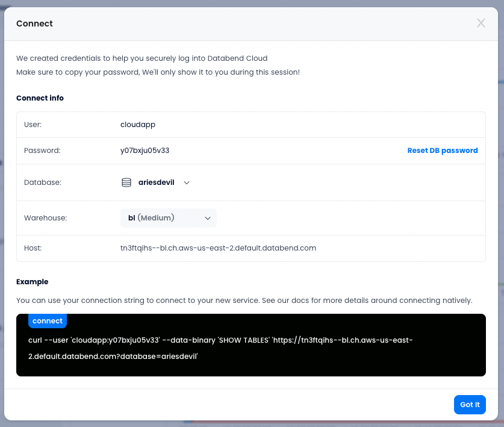The image size is (504, 427).
Task: Click the Warehouse: row label
Action: (x=45, y=218)
